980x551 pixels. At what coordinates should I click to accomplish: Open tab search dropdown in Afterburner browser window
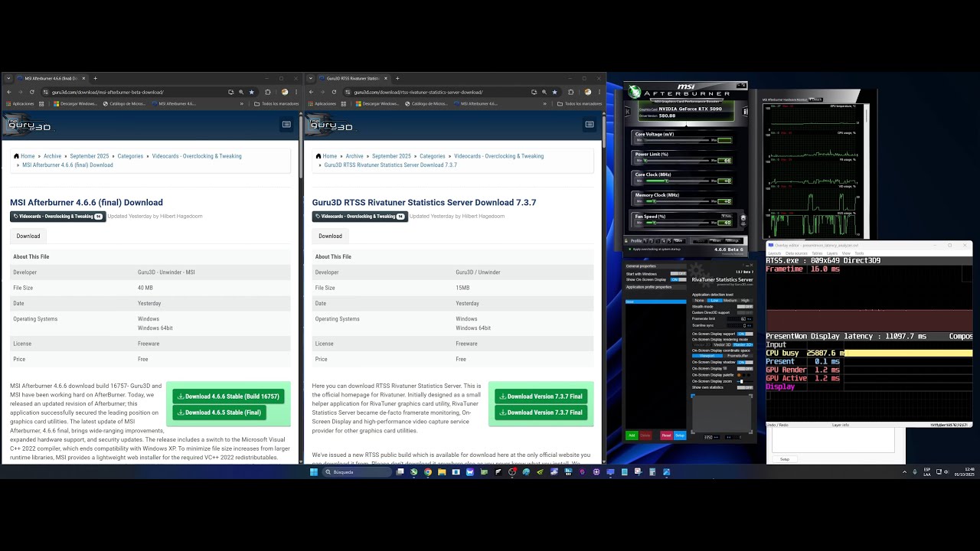tap(8, 78)
